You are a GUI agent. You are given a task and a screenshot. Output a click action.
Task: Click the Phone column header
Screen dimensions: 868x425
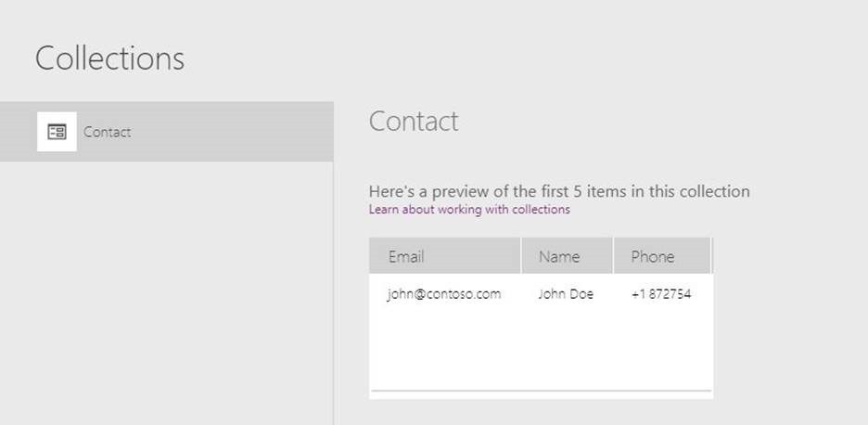click(653, 257)
